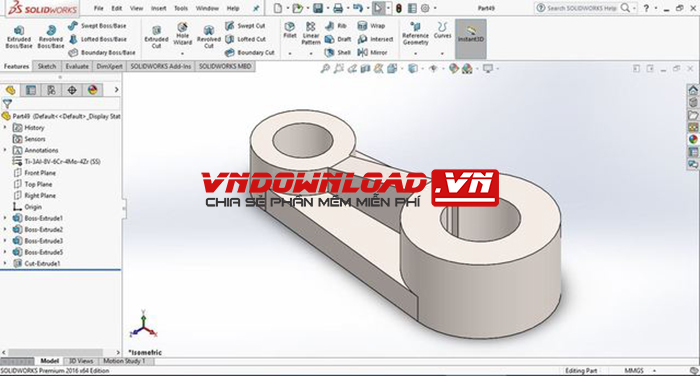Apply the Fillet tool
This screenshot has width=700, height=376.
(289, 30)
